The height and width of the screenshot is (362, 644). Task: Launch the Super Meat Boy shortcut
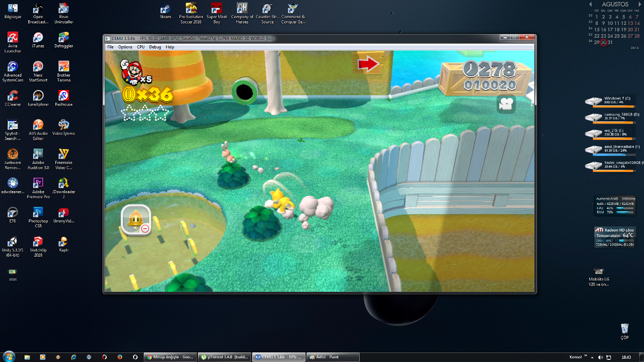click(217, 13)
